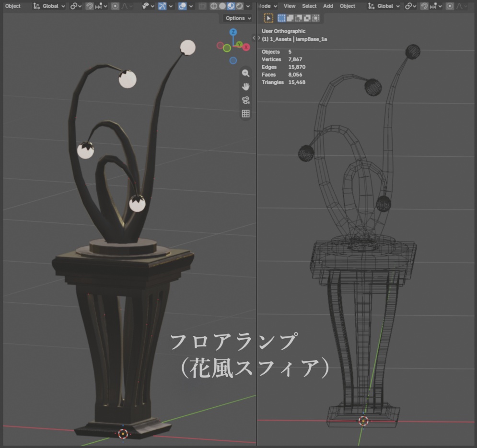Open shading settings dropdown arrow
The height and width of the screenshot is (448, 477).
pyautogui.click(x=248, y=6)
